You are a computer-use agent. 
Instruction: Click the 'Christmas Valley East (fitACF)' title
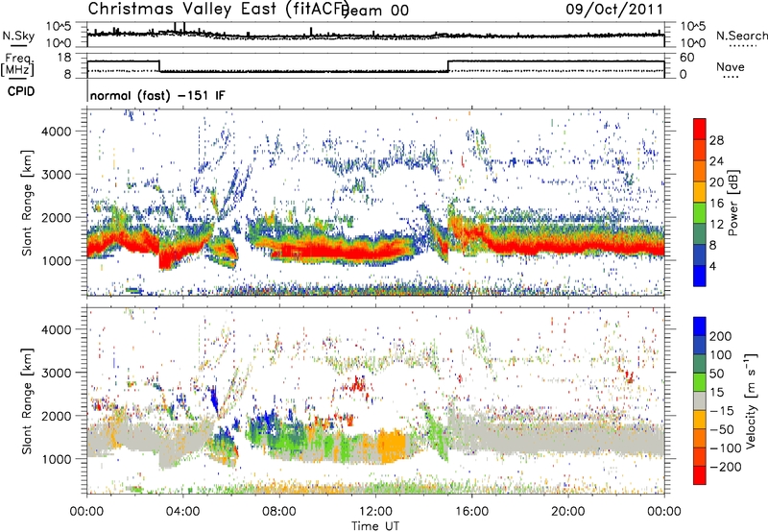(219, 9)
